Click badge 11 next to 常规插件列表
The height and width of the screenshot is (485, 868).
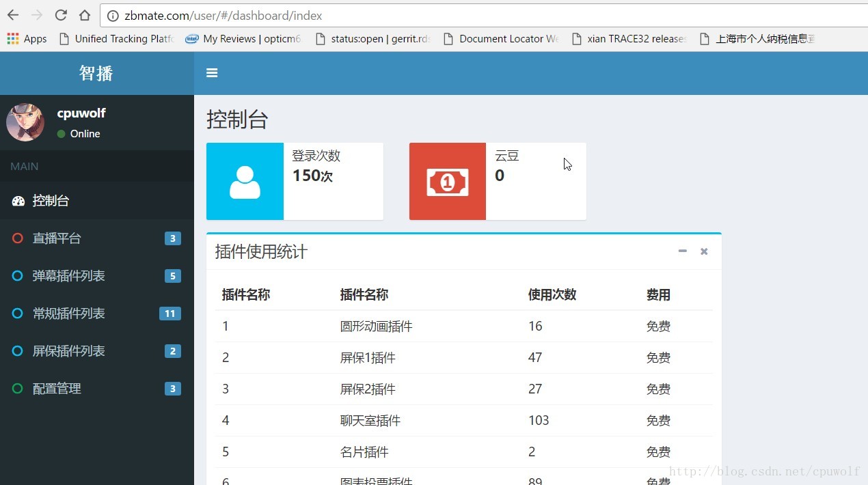[x=170, y=314]
